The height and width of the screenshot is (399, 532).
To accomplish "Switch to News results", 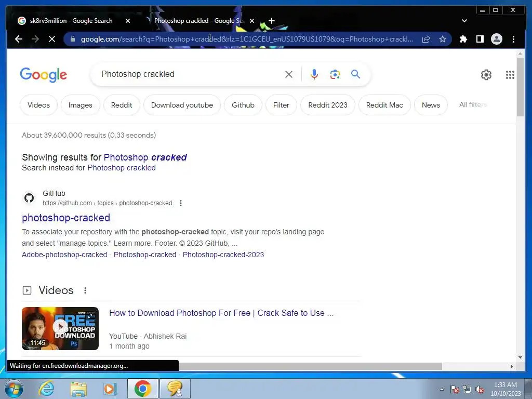I will [431, 105].
